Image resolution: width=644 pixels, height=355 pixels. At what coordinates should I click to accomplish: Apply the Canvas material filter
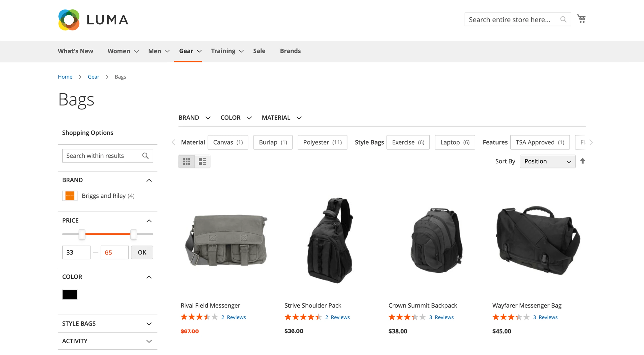(x=228, y=142)
